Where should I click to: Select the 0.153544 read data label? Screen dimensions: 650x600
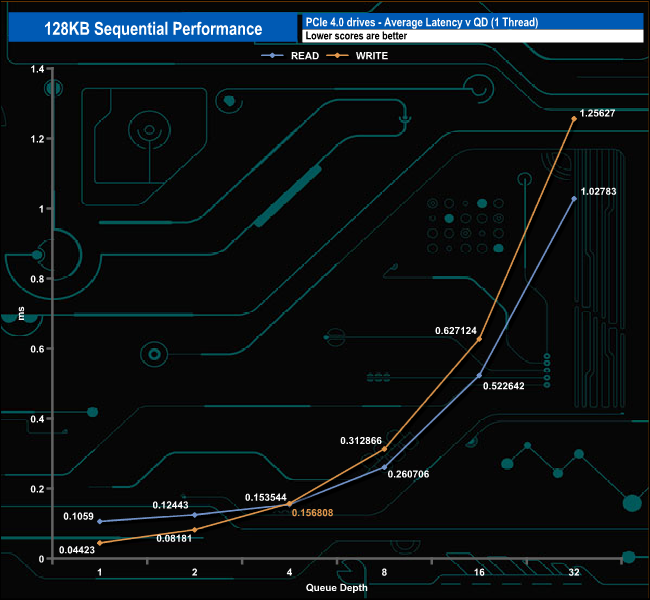(265, 497)
